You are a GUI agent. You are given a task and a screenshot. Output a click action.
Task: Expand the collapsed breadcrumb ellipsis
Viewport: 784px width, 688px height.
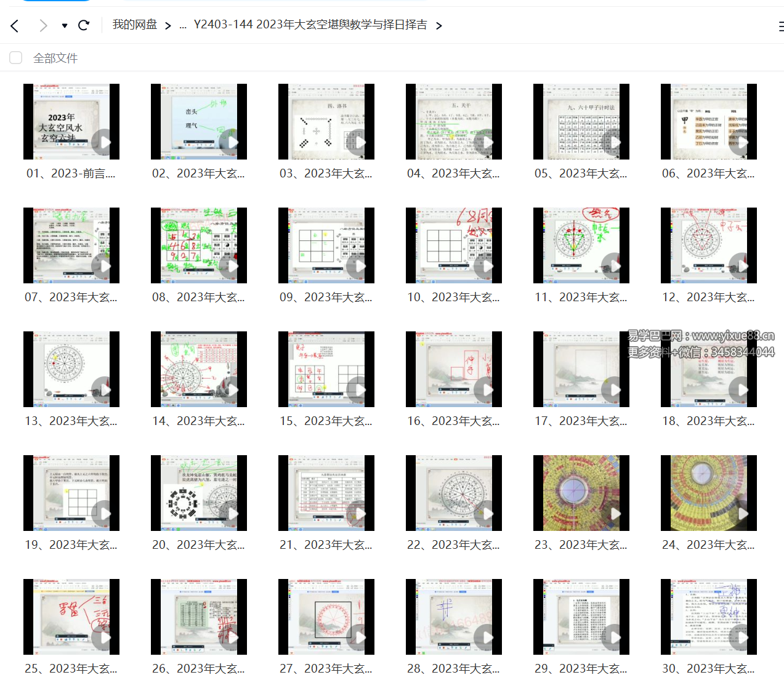pos(182,25)
